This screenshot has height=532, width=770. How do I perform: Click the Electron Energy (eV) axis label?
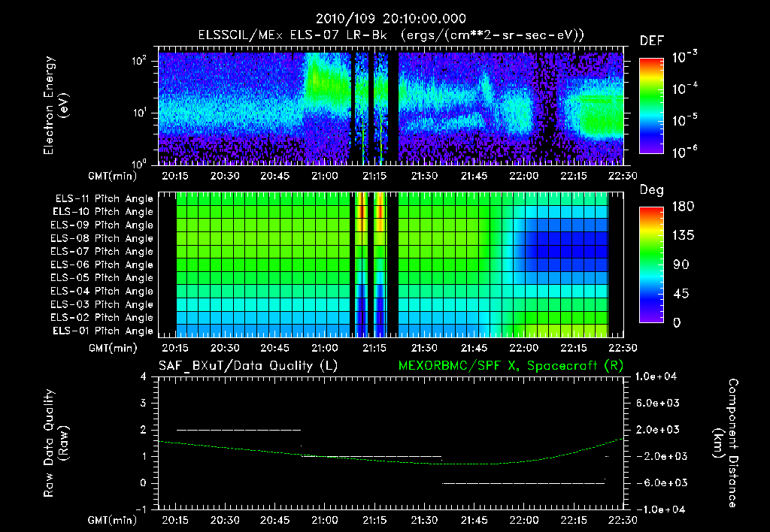click(x=56, y=105)
